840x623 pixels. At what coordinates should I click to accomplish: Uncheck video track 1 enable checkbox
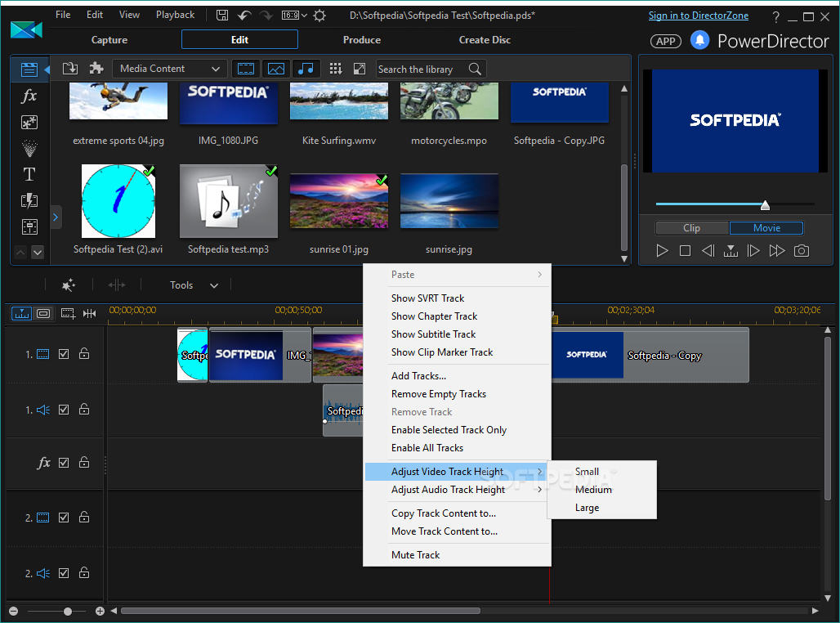pos(64,354)
